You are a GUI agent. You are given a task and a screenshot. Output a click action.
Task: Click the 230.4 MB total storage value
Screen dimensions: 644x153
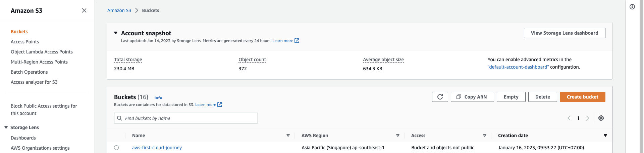tap(124, 69)
